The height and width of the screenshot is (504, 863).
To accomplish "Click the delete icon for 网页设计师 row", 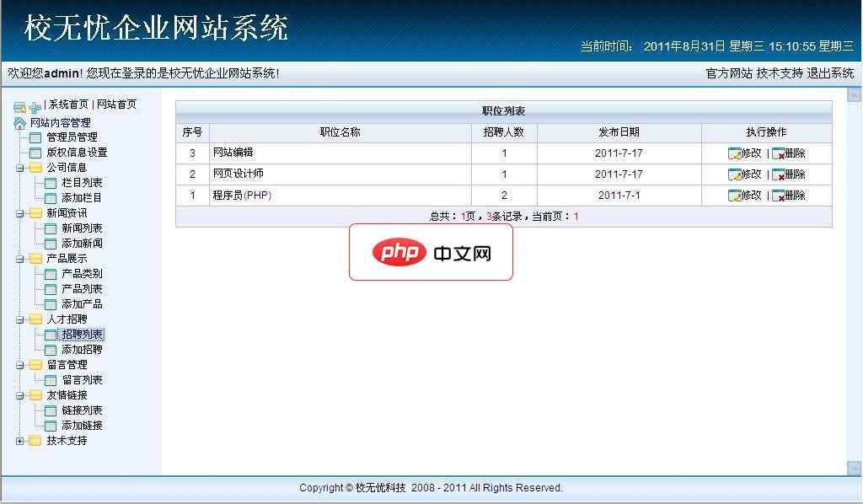I will tap(778, 174).
